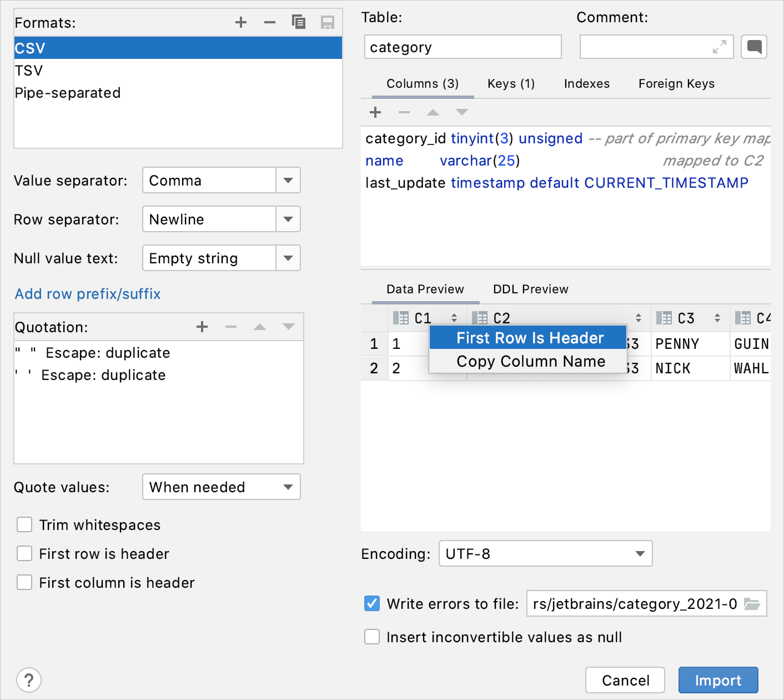Check First row is header option

point(24,553)
